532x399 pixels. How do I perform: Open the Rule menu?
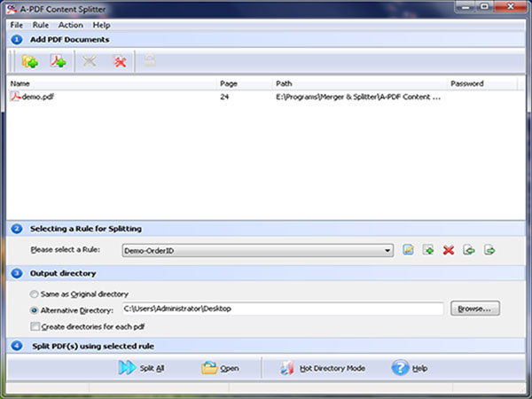pyautogui.click(x=41, y=25)
